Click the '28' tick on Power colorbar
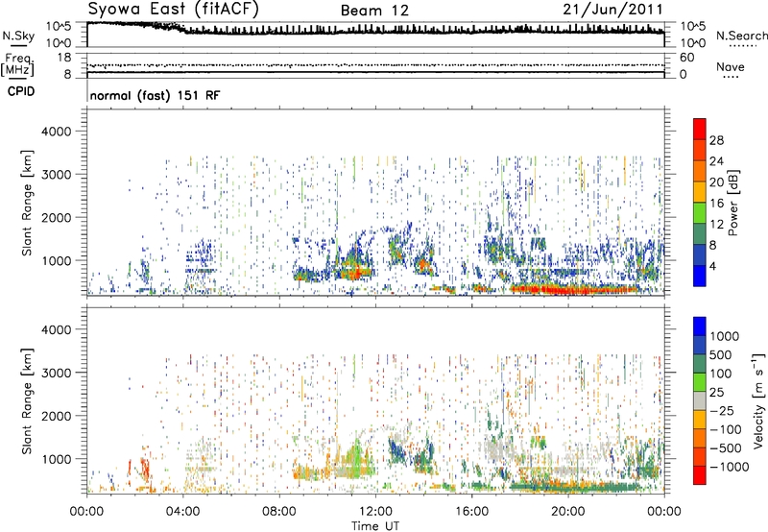Image resolution: width=768 pixels, height=532 pixels. (716, 140)
